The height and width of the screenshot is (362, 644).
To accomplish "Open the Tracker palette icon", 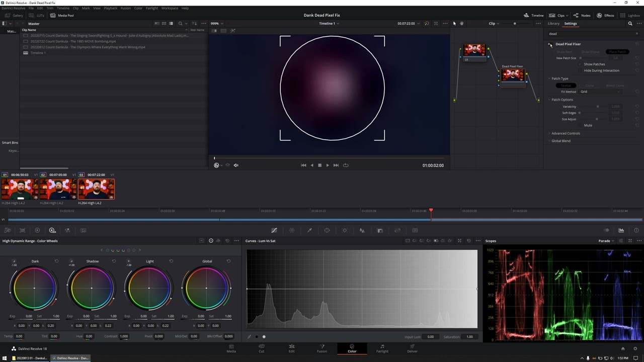I will 345,230.
